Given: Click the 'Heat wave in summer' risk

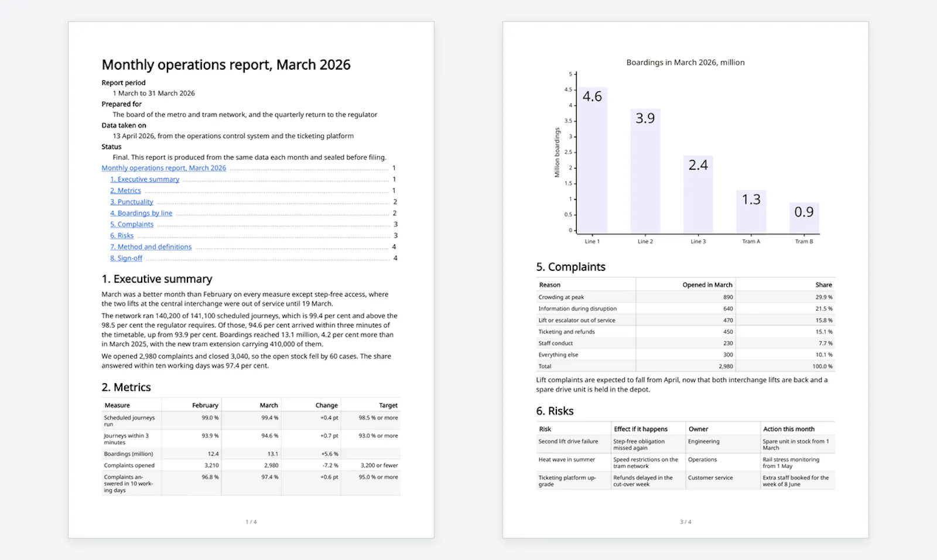Looking at the screenshot, I should (x=566, y=459).
